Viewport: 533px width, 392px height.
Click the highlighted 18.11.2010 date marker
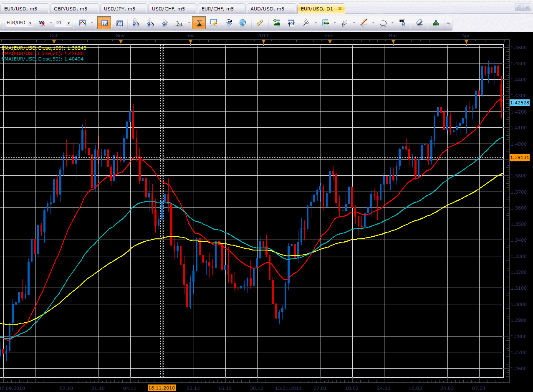(x=162, y=388)
